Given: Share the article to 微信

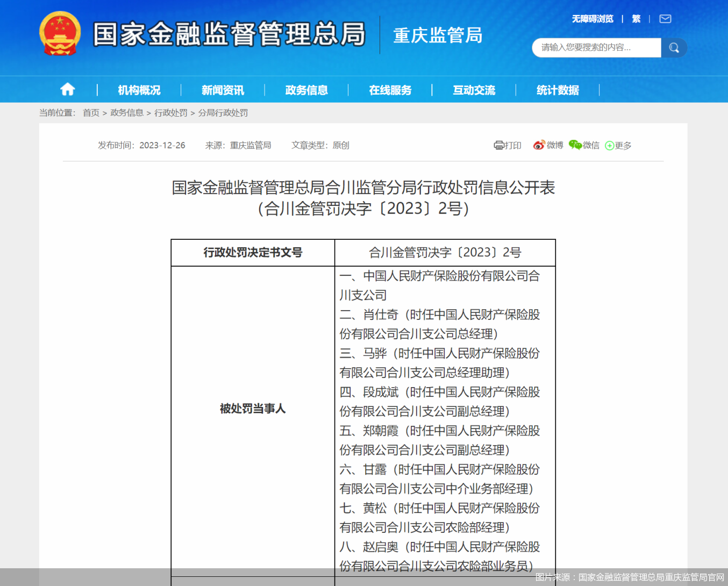Looking at the screenshot, I should tap(584, 145).
